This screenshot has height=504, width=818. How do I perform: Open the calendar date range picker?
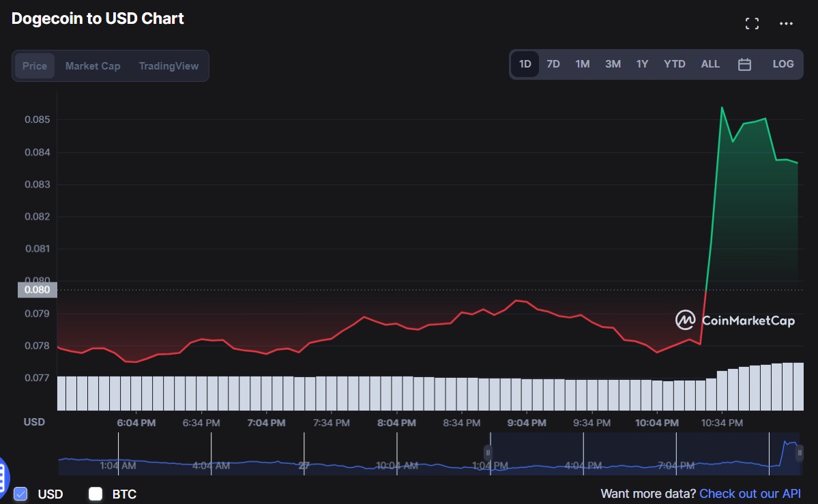pos(744,64)
